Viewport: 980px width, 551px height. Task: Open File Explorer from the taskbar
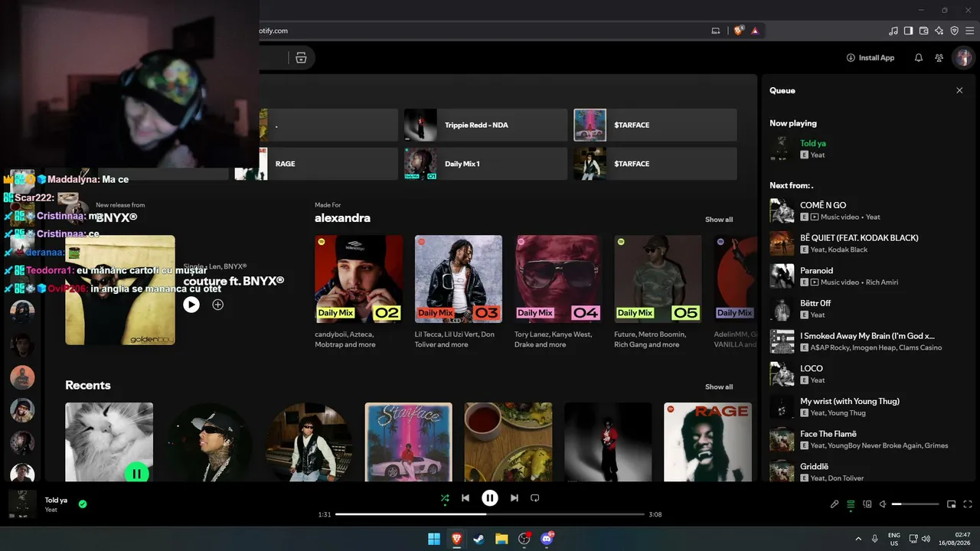tap(501, 539)
